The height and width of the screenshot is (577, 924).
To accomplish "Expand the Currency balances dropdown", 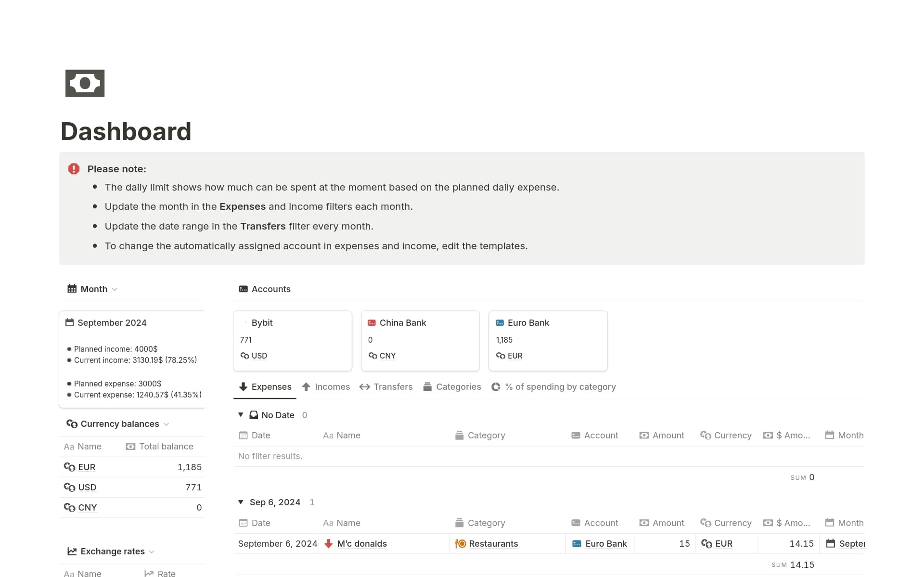I will tap(167, 424).
